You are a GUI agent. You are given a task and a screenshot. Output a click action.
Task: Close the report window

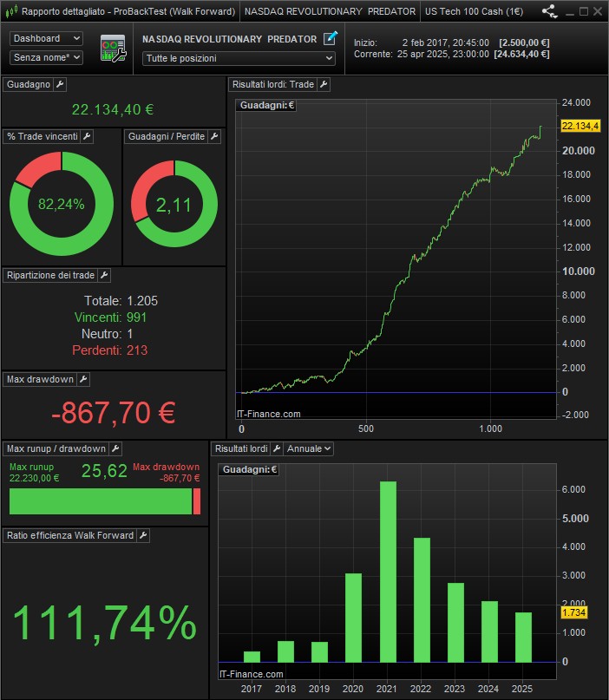click(598, 11)
